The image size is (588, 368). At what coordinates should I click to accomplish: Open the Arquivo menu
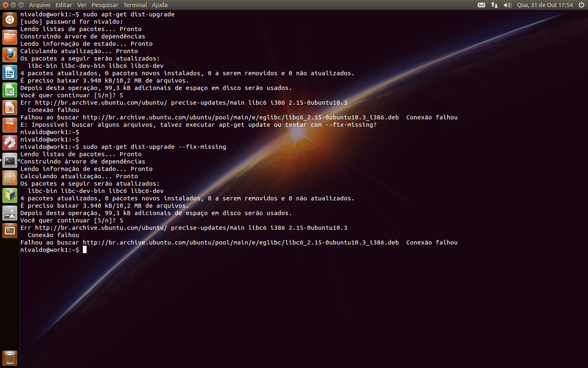tap(40, 5)
